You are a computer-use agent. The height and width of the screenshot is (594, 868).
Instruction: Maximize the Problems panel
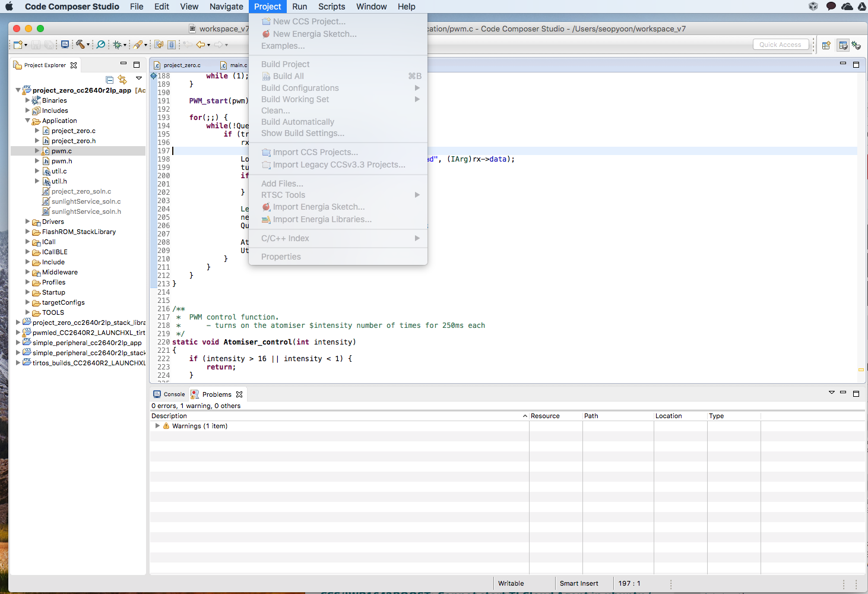click(856, 393)
